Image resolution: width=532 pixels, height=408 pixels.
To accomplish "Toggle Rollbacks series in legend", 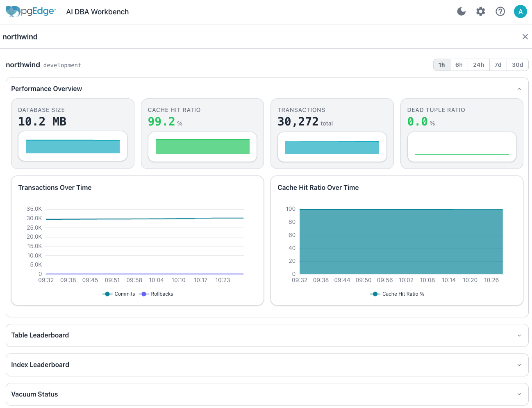I will click(156, 294).
